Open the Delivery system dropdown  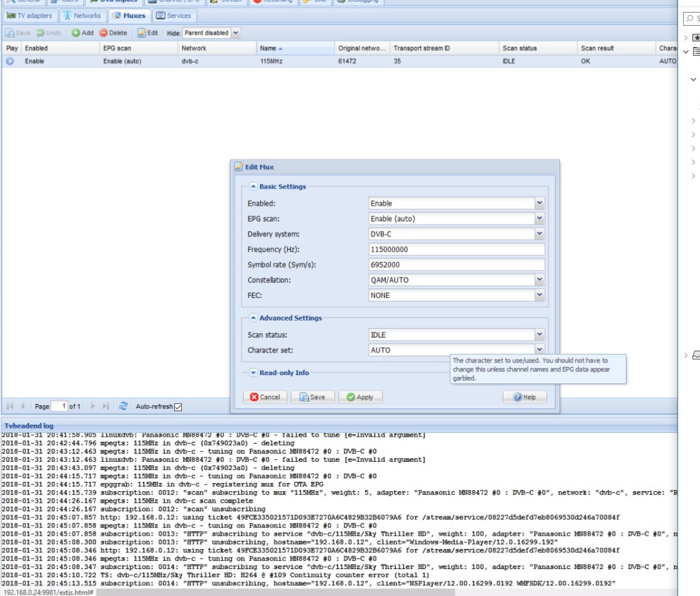pos(539,234)
